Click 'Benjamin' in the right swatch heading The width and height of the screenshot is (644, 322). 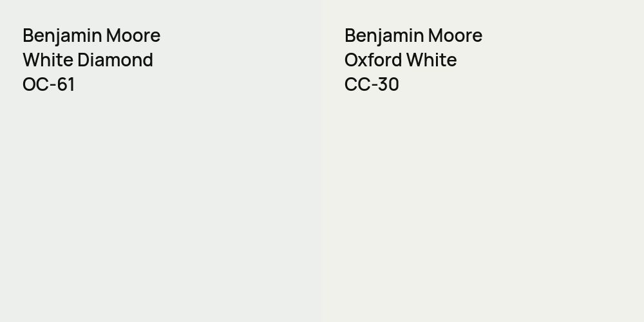coord(384,35)
